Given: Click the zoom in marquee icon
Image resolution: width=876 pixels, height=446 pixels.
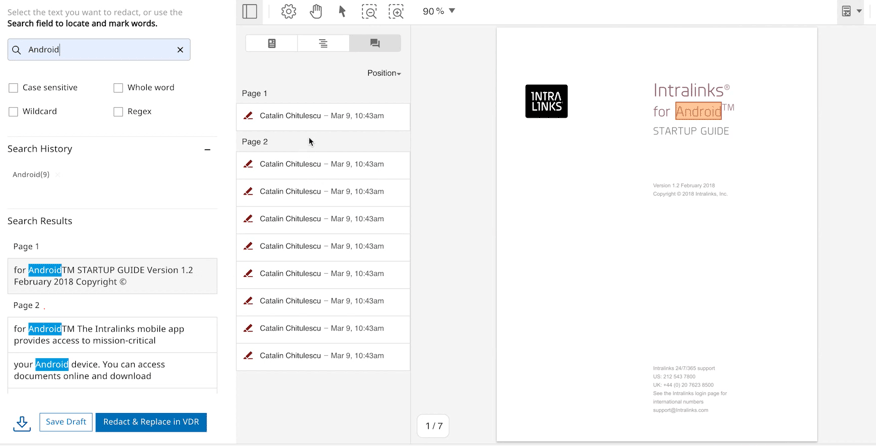Looking at the screenshot, I should pyautogui.click(x=396, y=11).
